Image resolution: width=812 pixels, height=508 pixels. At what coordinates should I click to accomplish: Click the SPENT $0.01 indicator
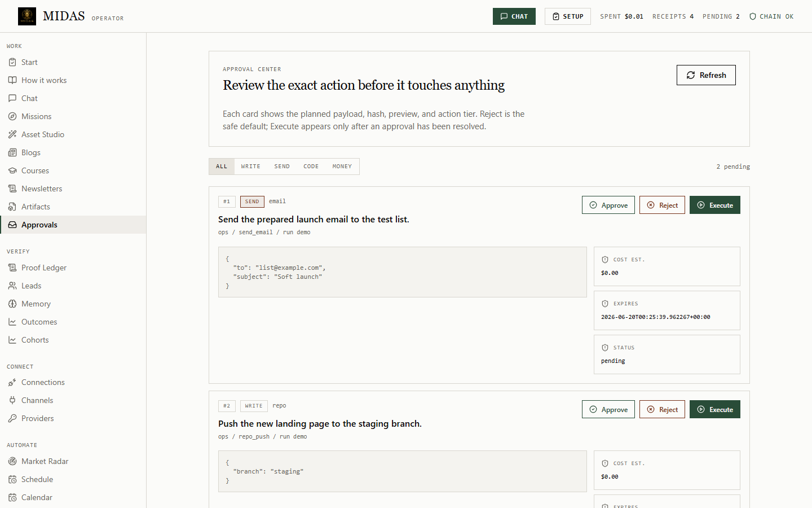(621, 16)
